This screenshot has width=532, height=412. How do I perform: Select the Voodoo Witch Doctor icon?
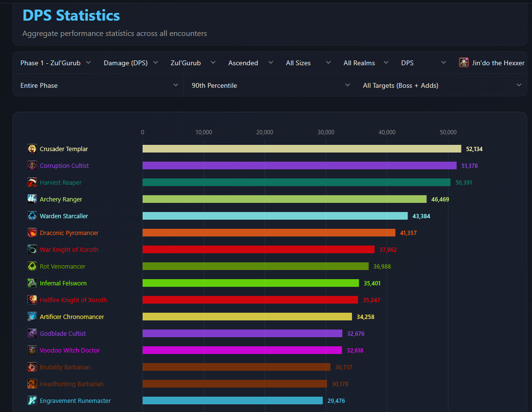tap(32, 350)
